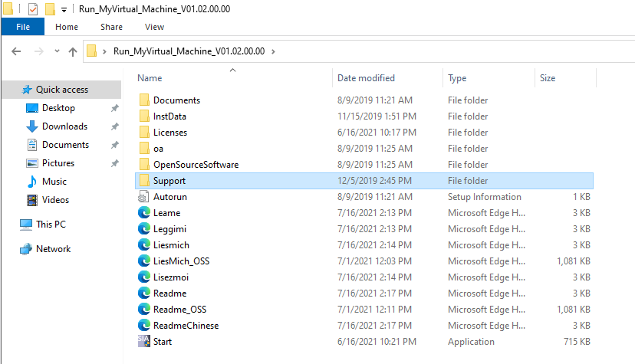
Task: Click the Forward navigation arrow
Action: (39, 51)
